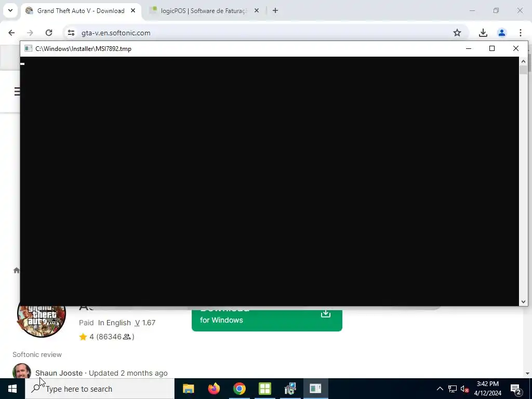
Task: Open clock showing 3:42 PM
Action: click(x=487, y=389)
